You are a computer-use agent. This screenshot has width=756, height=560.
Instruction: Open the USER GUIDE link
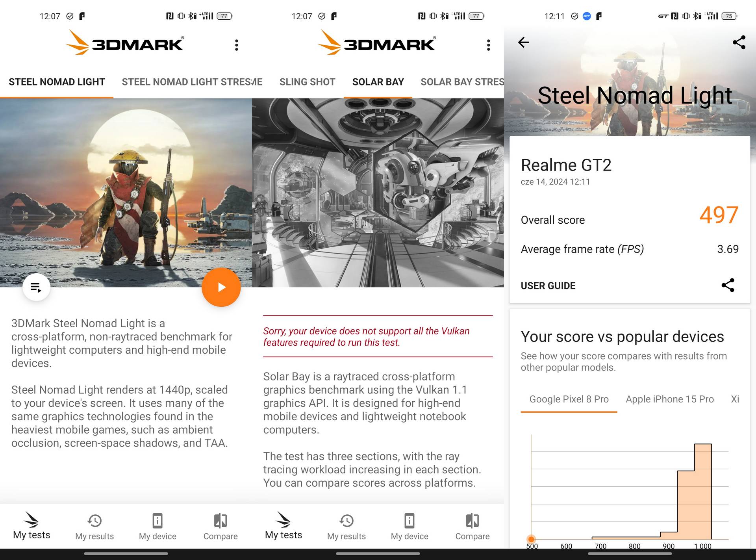548,286
